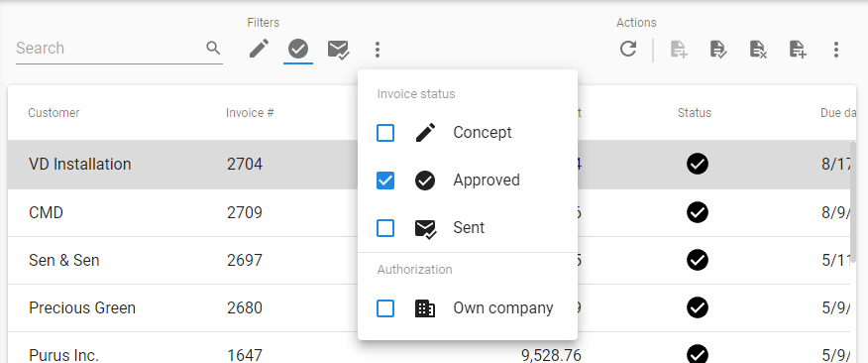Select the Approved menu entry label

(x=487, y=181)
